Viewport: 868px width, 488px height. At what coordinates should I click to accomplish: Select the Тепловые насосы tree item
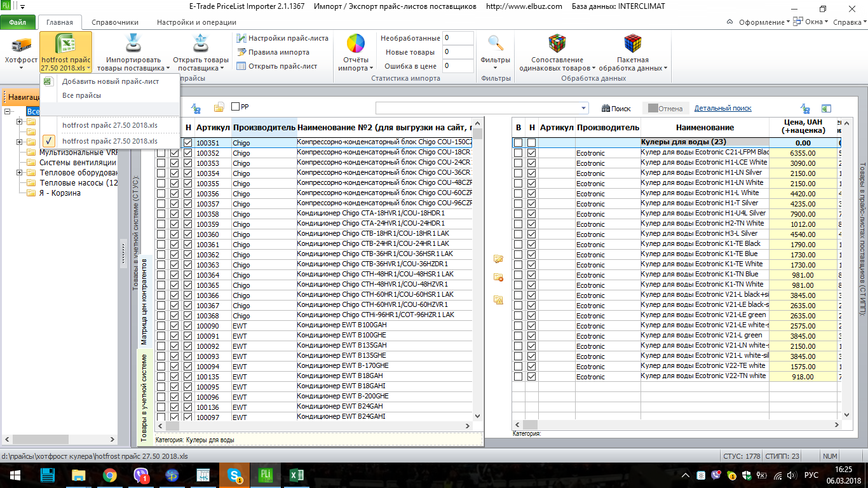(78, 183)
